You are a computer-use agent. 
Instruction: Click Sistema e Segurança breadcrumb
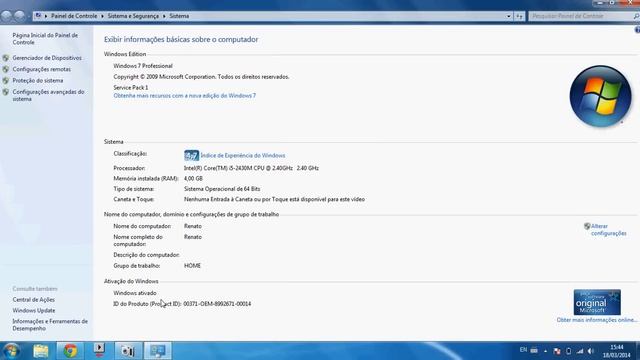tap(133, 16)
